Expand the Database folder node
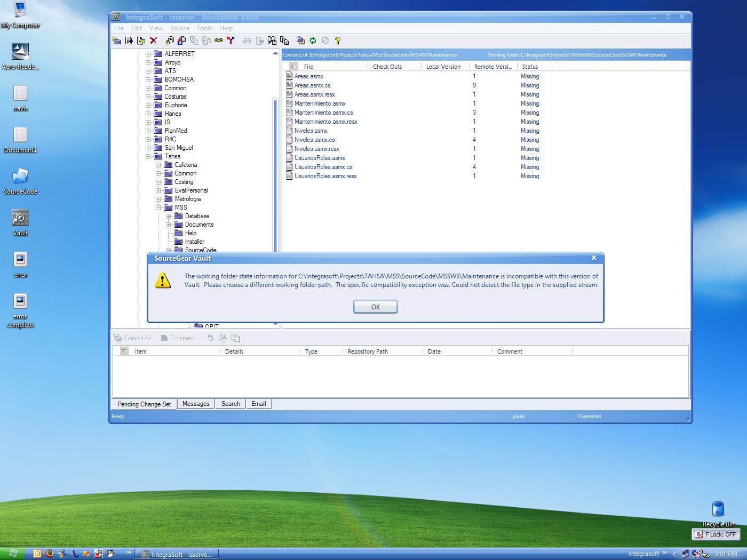The image size is (747, 560). pos(169,216)
